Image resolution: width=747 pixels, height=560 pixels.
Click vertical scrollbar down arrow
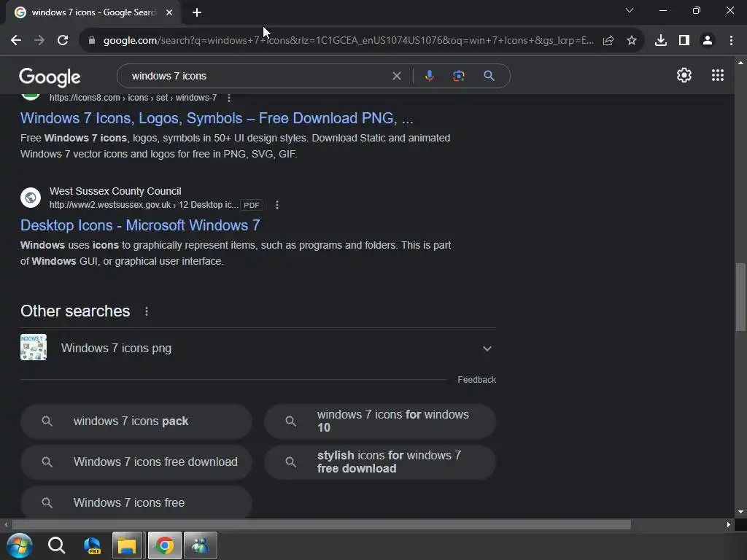pos(740,512)
